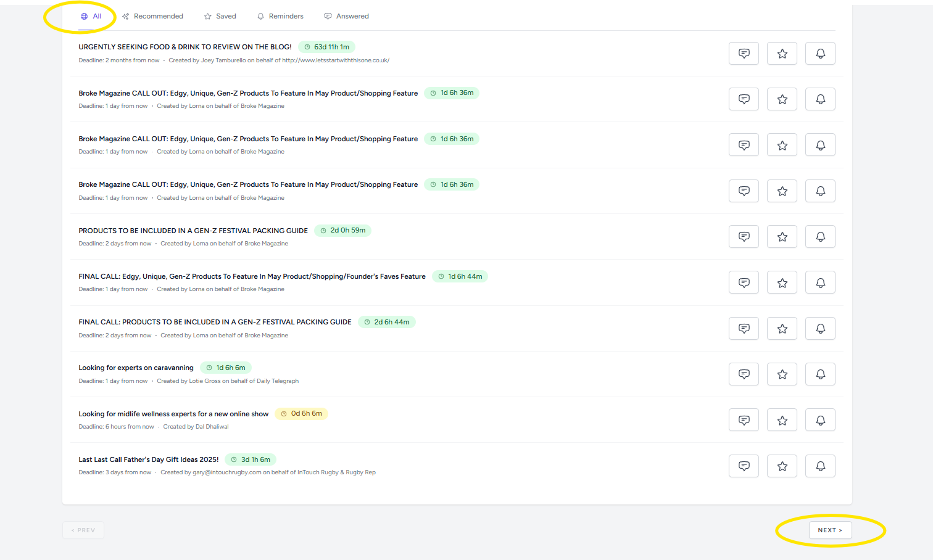Set reminder bell for midlife wellness experts request

pos(820,420)
